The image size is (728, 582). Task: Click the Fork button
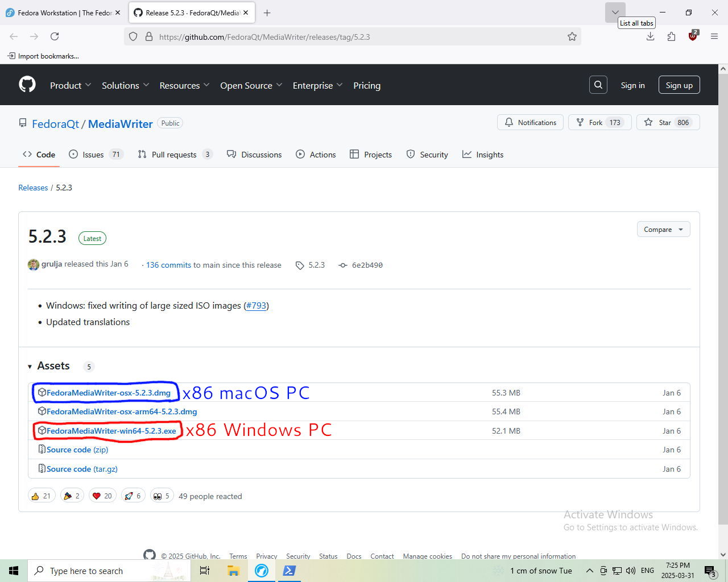point(599,123)
